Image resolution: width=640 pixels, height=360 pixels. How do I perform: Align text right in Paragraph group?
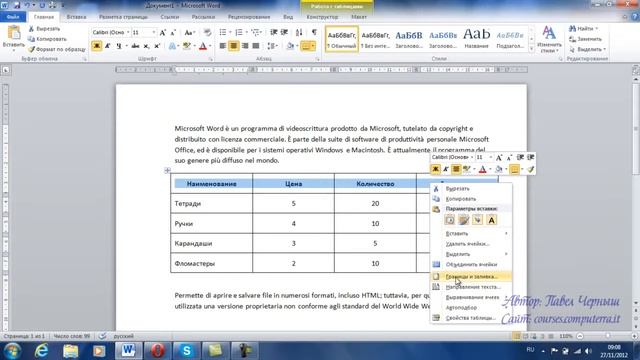(x=245, y=46)
